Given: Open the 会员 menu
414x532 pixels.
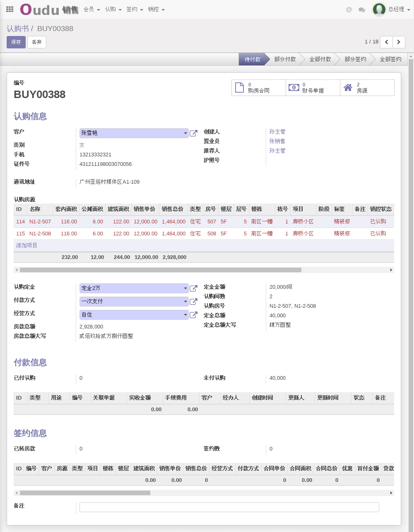Looking at the screenshot, I should point(91,10).
